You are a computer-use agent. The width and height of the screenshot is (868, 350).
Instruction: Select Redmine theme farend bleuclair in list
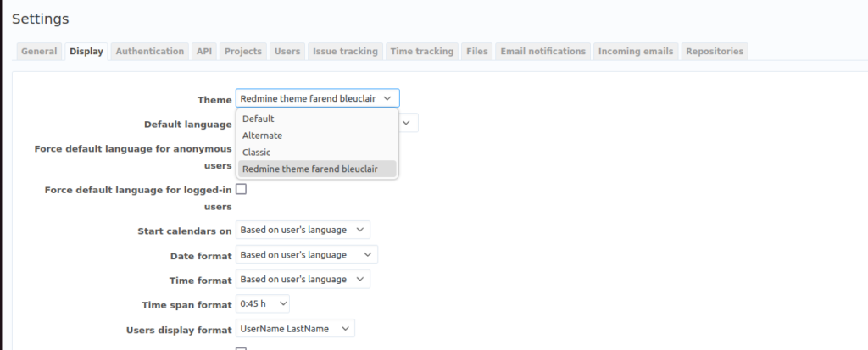pos(310,169)
